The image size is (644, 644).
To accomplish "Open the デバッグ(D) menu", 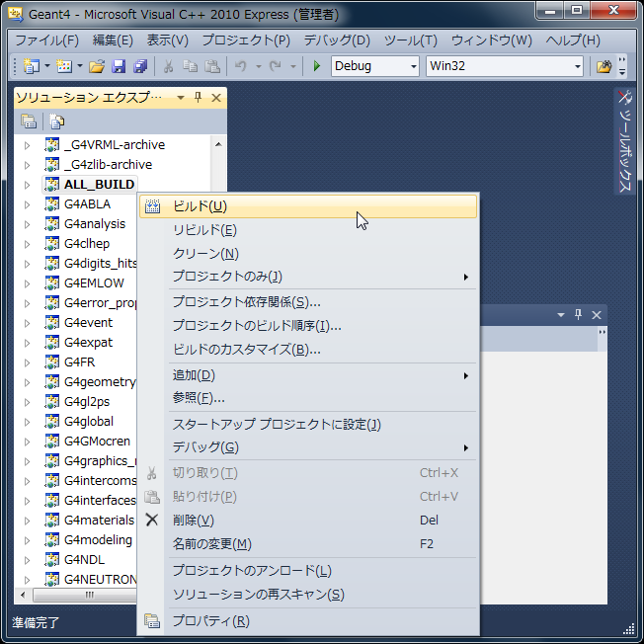I will click(337, 40).
